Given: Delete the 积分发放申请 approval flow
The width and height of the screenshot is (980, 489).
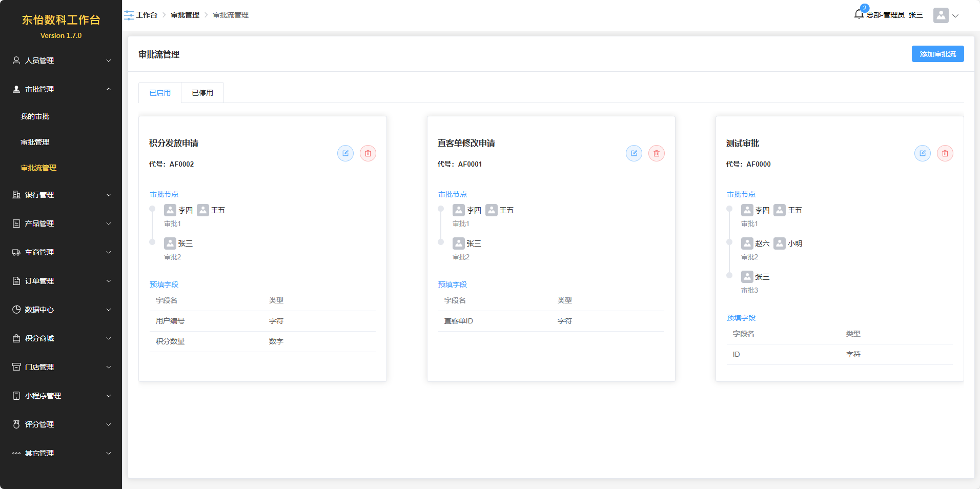Looking at the screenshot, I should (368, 153).
